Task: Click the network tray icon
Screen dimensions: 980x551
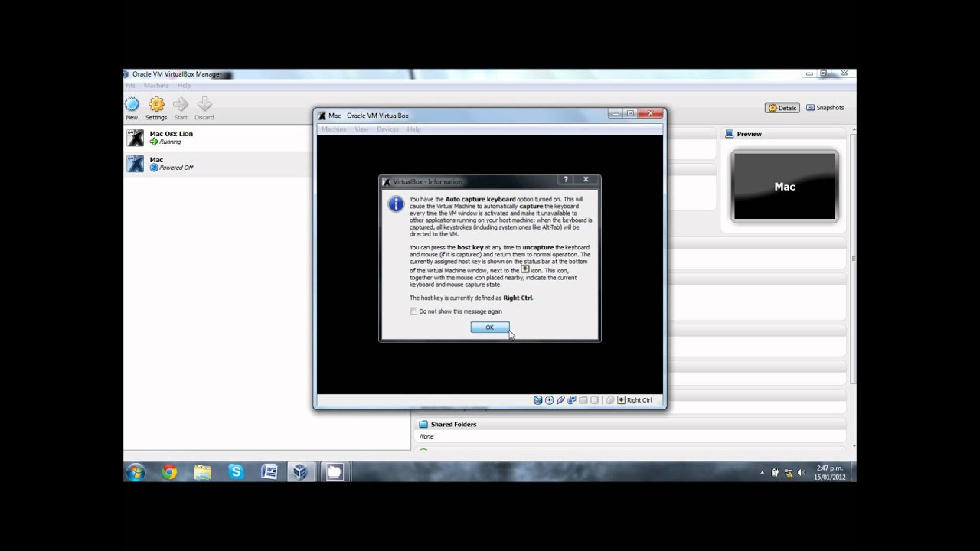Action: (788, 473)
